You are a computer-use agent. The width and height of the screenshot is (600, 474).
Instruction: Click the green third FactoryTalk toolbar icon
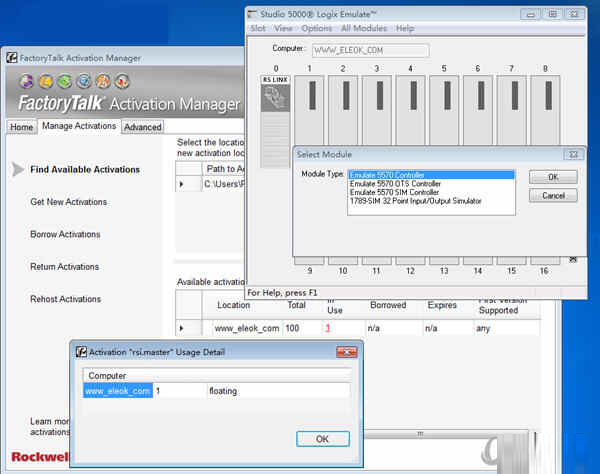(64, 81)
